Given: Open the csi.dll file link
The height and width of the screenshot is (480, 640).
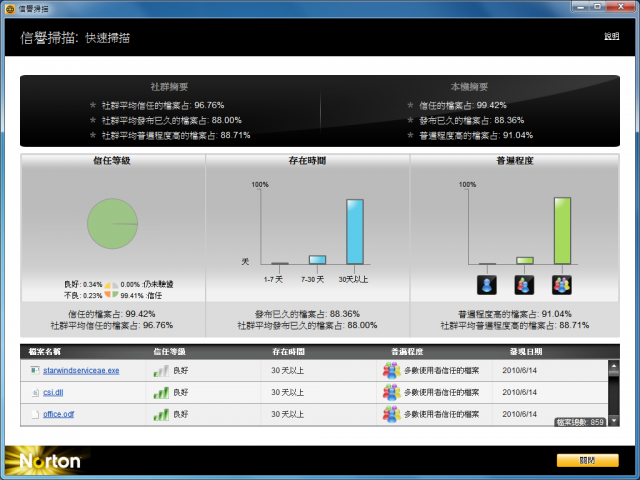Looking at the screenshot, I should 53,392.
